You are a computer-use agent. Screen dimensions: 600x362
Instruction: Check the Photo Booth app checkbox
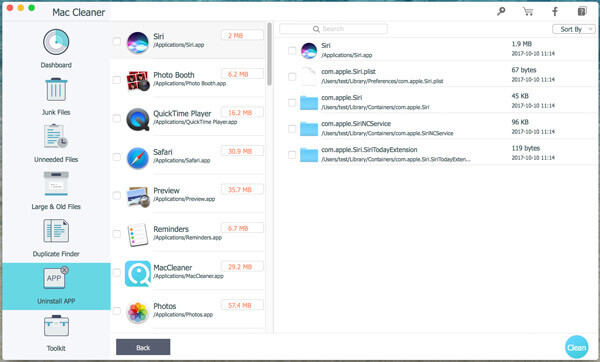pos(117,80)
